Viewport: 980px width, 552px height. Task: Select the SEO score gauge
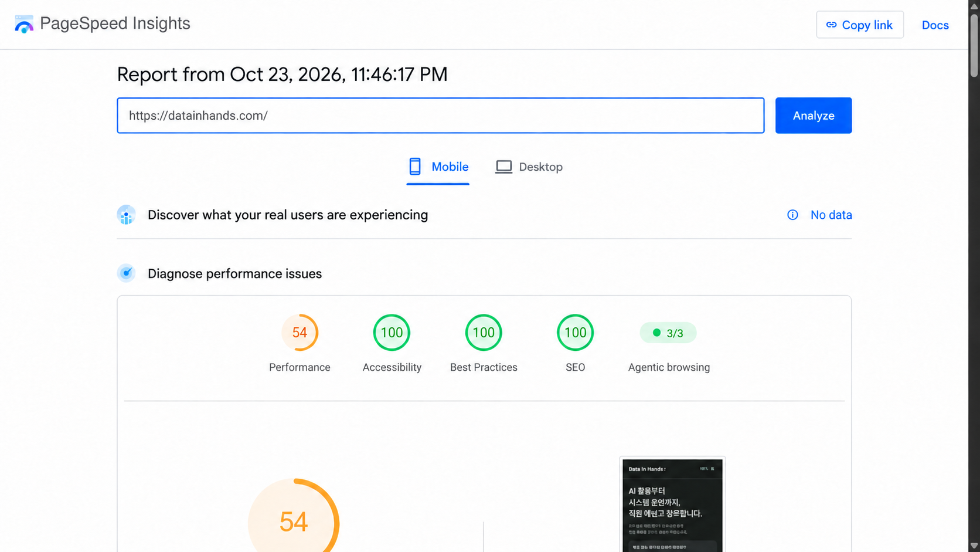click(x=575, y=333)
